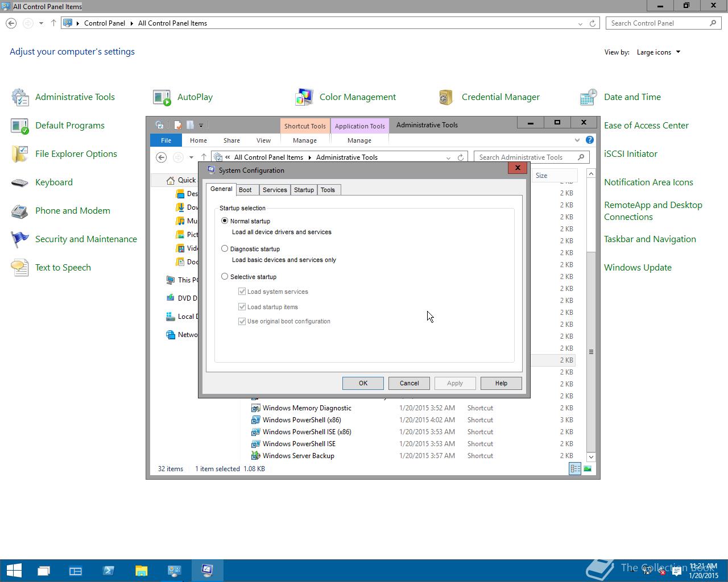Select Normal startup option
The width and height of the screenshot is (728, 582).
click(x=225, y=221)
